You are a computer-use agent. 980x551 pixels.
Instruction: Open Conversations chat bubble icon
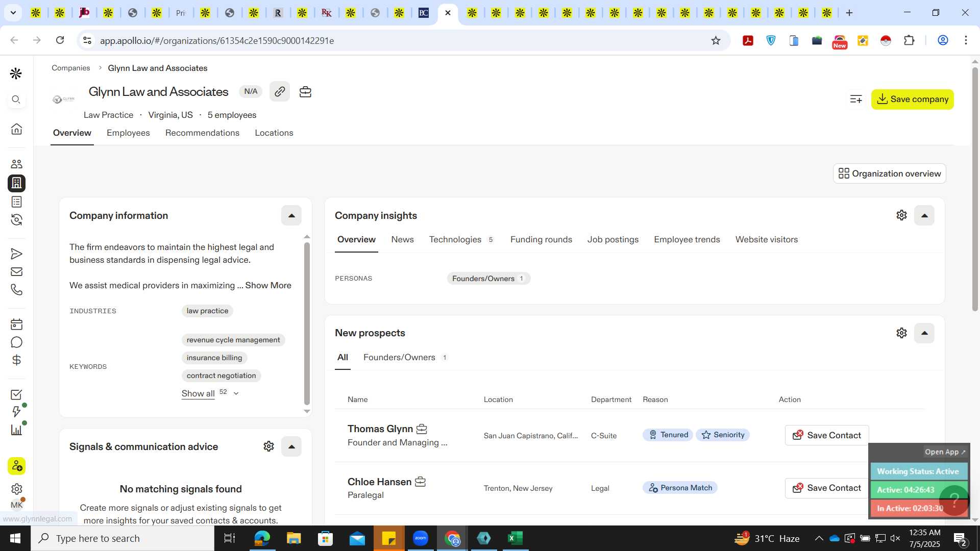(x=16, y=342)
